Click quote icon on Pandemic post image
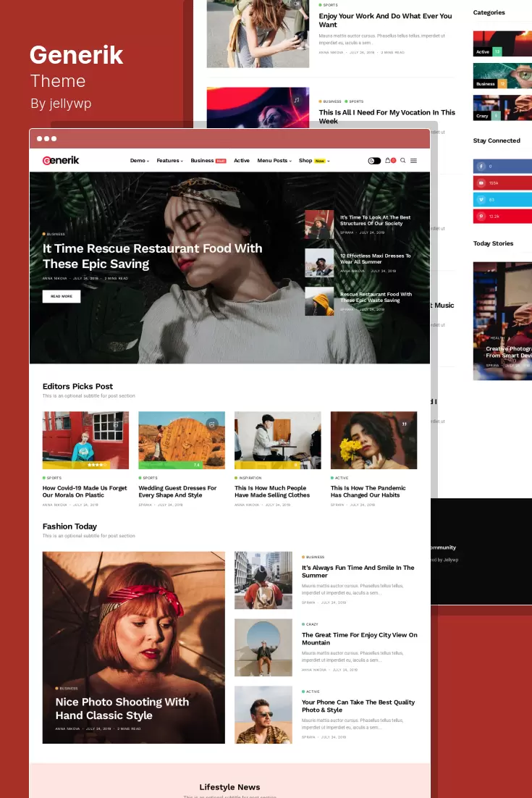 point(405,424)
